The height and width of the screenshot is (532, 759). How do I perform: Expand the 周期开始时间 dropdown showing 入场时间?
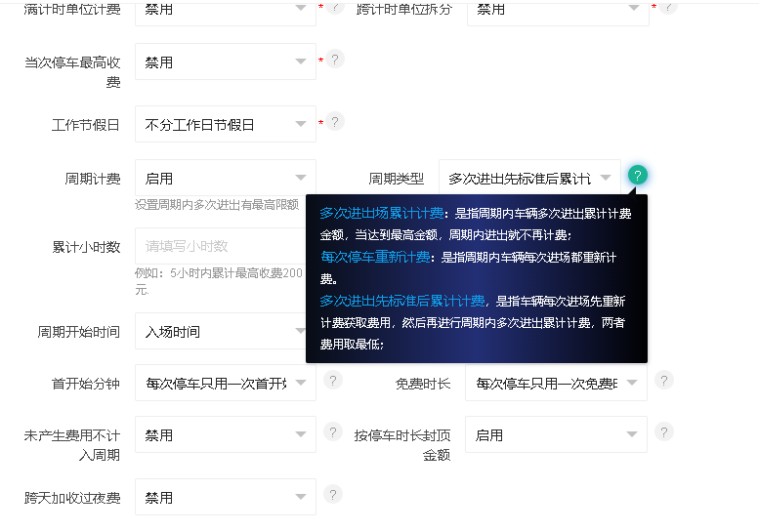(x=221, y=331)
